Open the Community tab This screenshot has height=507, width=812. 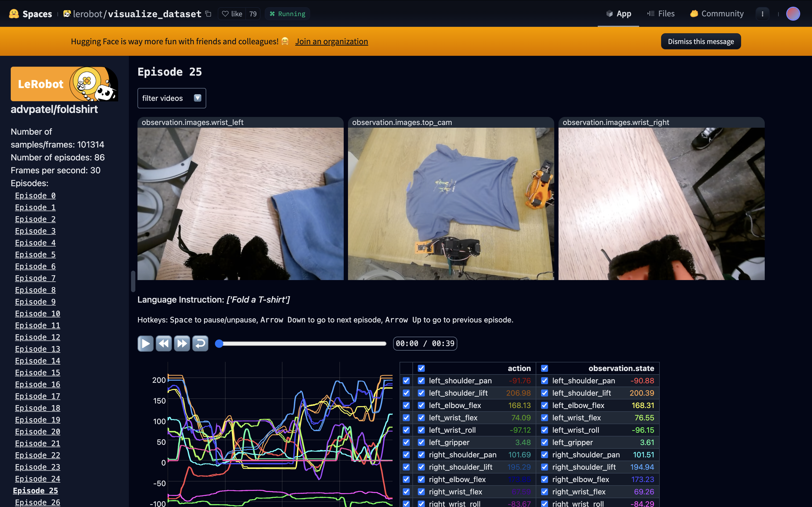click(717, 14)
